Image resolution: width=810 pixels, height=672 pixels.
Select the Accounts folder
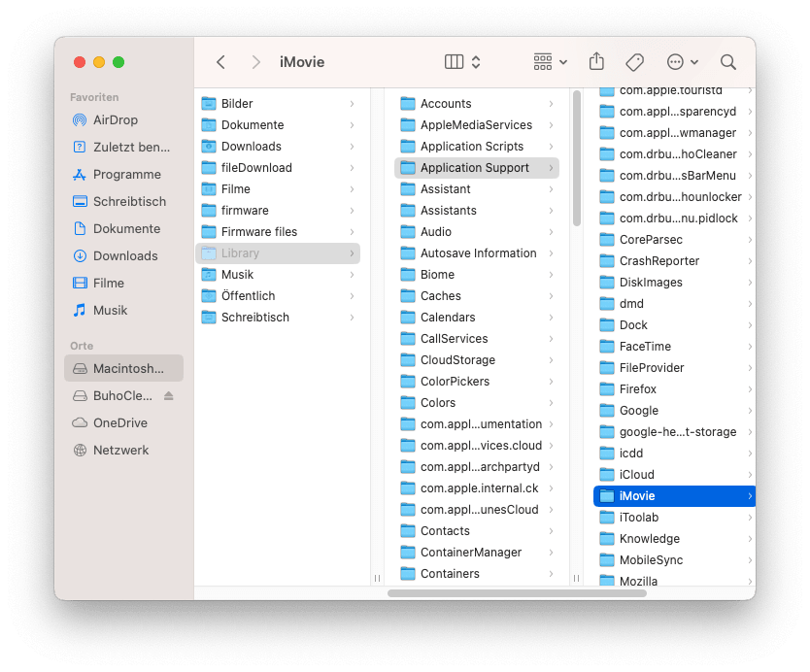[477, 103]
